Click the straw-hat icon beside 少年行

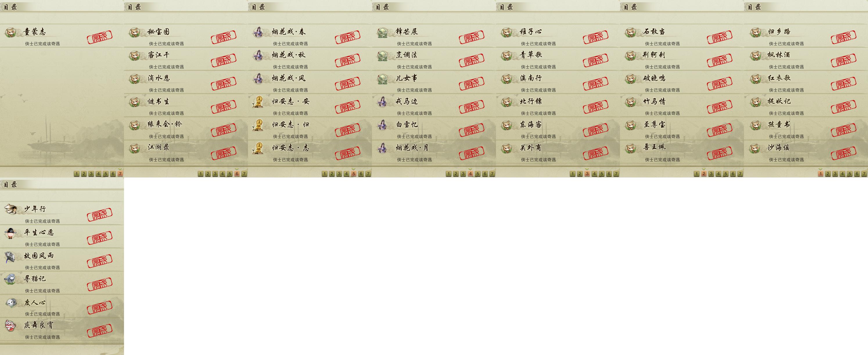tap(10, 209)
